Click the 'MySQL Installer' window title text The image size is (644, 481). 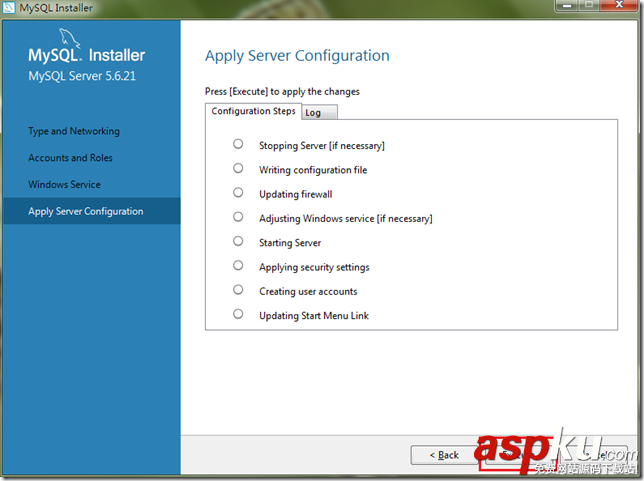(56, 8)
